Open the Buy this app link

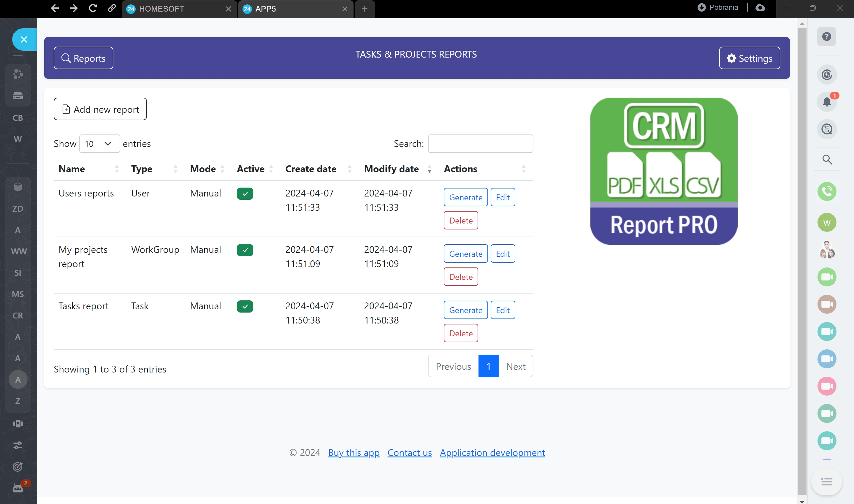(354, 452)
